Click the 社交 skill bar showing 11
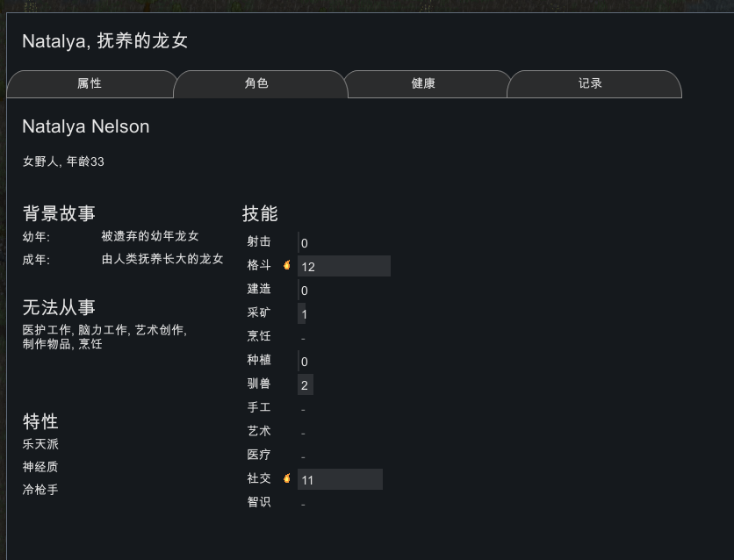The width and height of the screenshot is (734, 560). (340, 479)
